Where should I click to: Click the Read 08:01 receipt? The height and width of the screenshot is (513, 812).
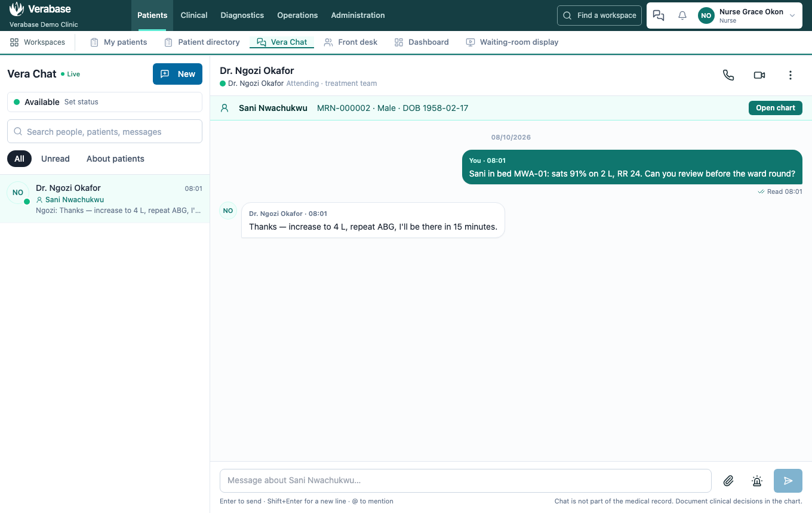780,192
